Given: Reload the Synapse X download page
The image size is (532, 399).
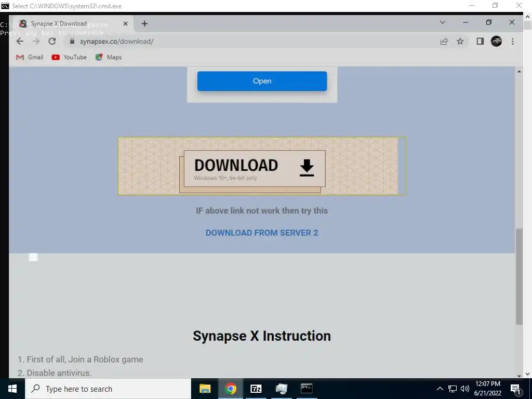Looking at the screenshot, I should click(52, 42).
